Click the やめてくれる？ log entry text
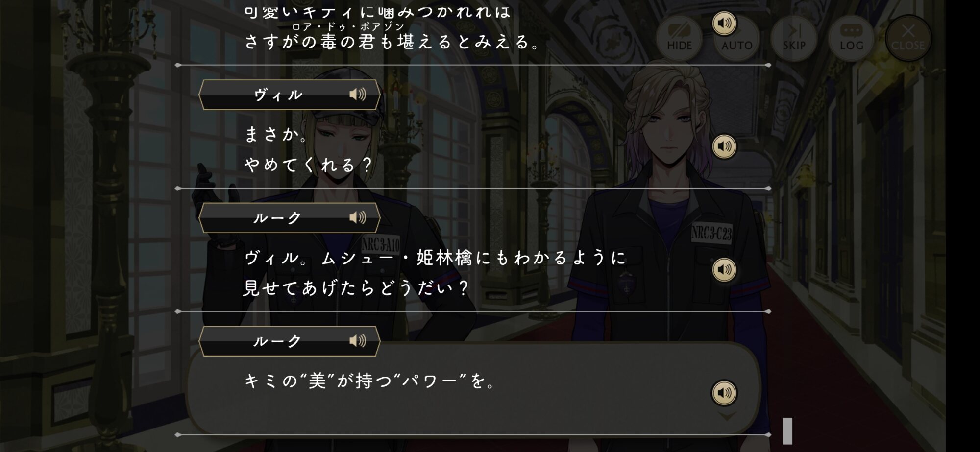The width and height of the screenshot is (980, 452). tap(309, 165)
